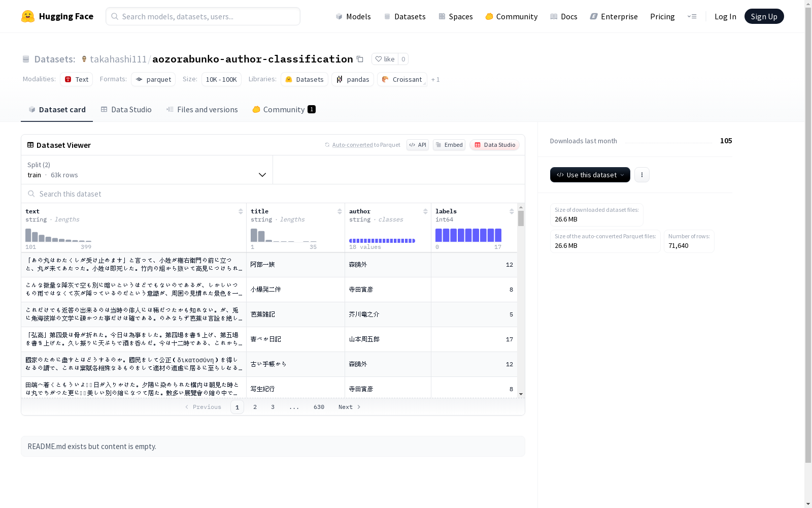Select the pandas library tag
812x508 pixels.
[353, 79]
